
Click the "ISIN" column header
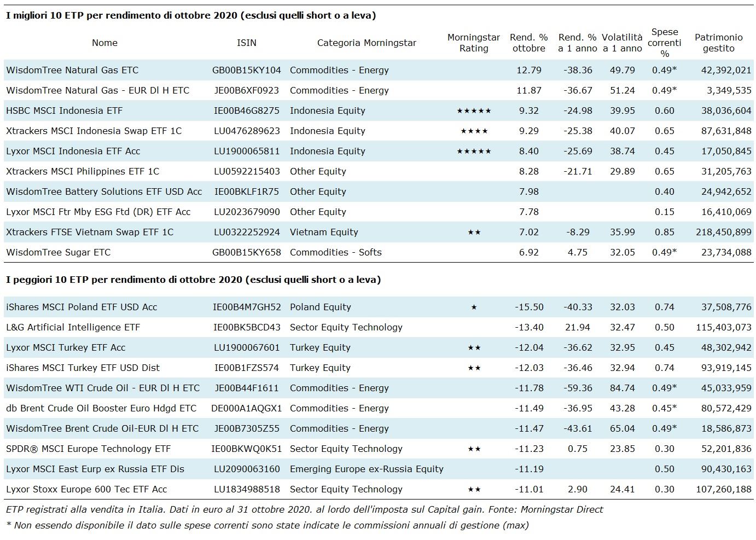click(x=246, y=43)
